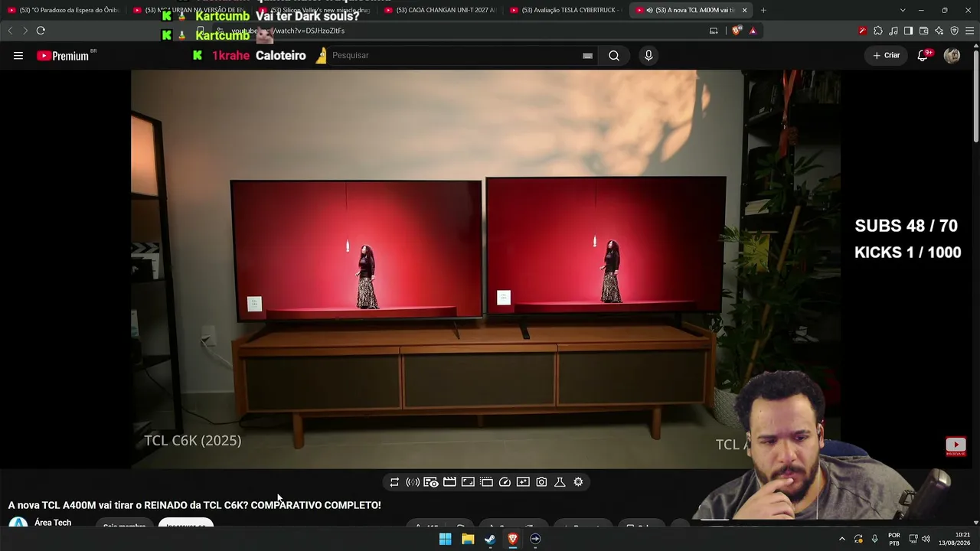The image size is (980, 551).
Task: Open the playback speed gauge icon
Action: [x=505, y=482]
